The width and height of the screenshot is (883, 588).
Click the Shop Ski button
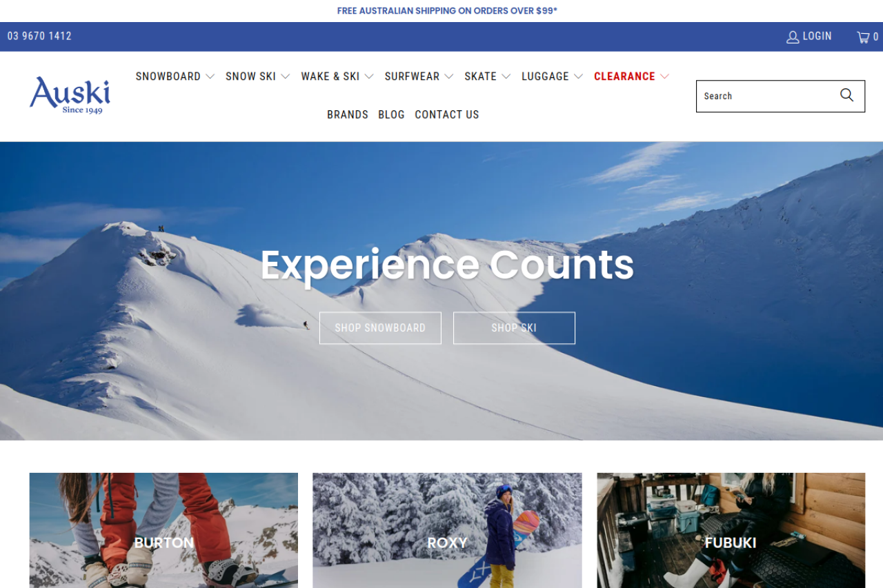click(514, 328)
